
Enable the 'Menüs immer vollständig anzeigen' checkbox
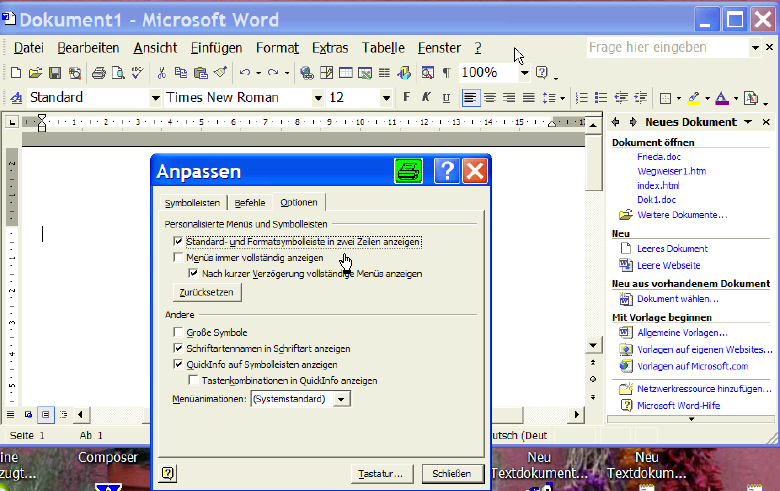178,258
